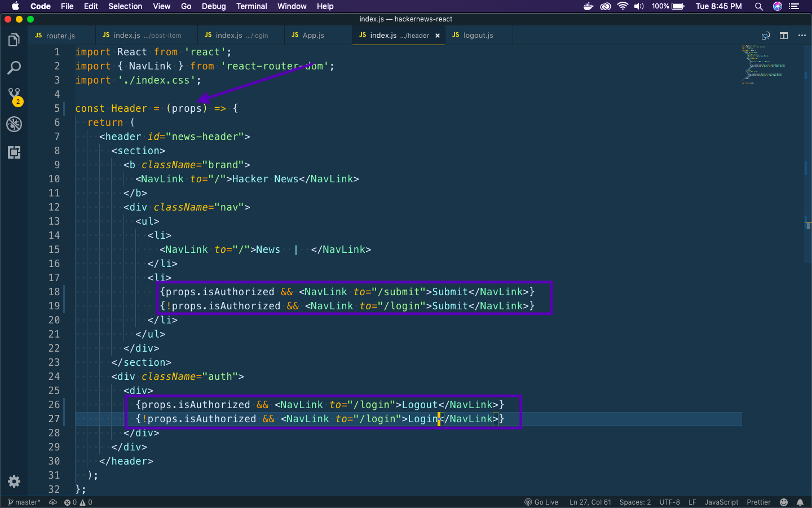This screenshot has width=812, height=508.
Task: Open the Terminal menu
Action: click(x=251, y=6)
